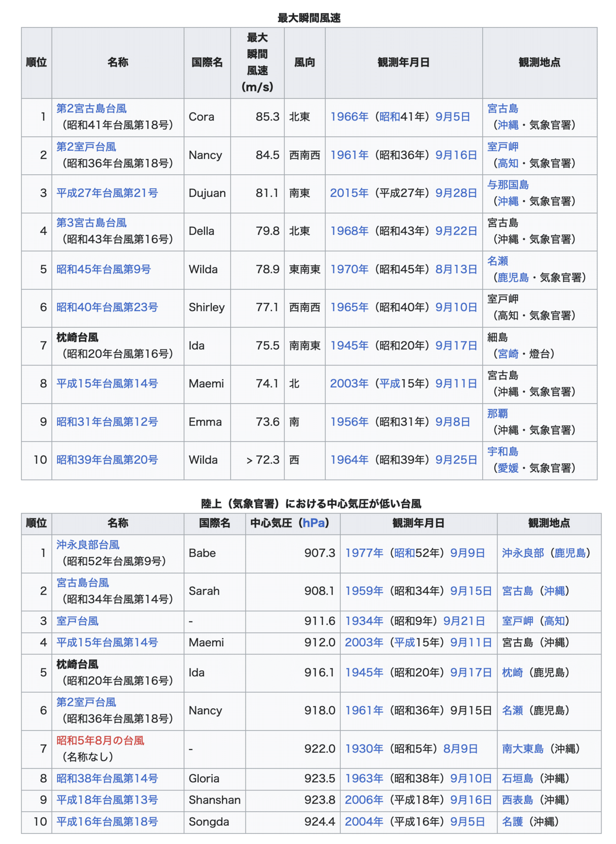Open the 昭和31年台風第12号 link

tap(107, 422)
